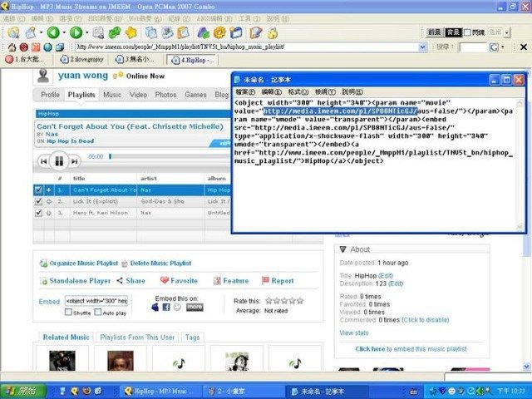Click Delete Music Playlist link

click(156, 263)
